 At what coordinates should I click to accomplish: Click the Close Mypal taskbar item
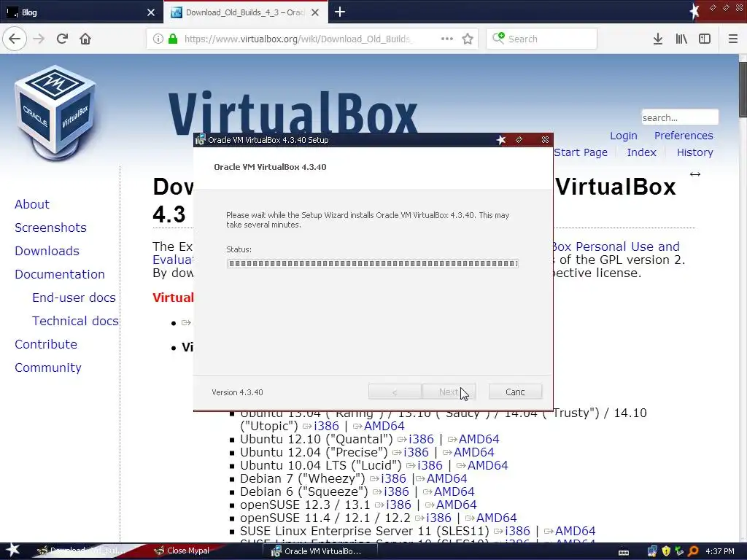(x=186, y=551)
